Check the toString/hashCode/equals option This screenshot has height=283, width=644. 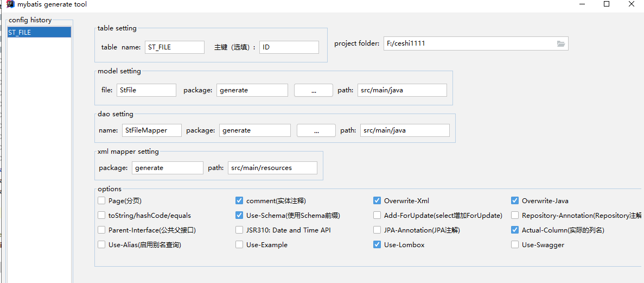101,216
